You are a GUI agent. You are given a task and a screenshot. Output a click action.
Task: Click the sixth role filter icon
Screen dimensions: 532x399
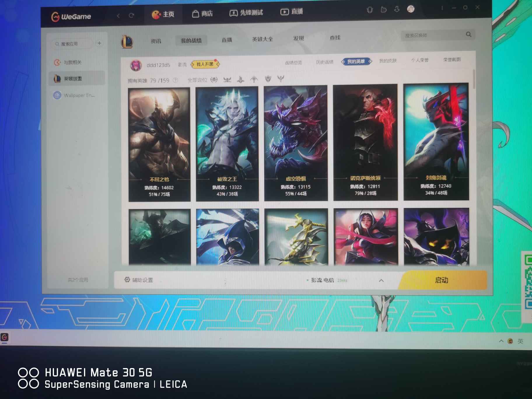pos(281,78)
